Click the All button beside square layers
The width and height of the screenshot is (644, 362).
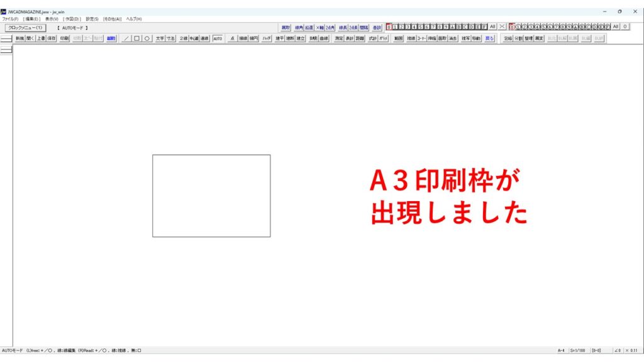click(493, 27)
